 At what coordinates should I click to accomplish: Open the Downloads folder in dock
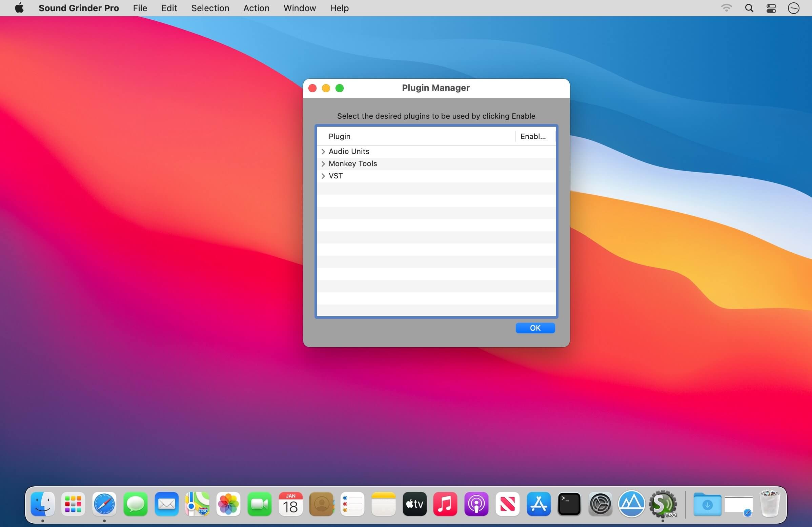[x=707, y=504]
